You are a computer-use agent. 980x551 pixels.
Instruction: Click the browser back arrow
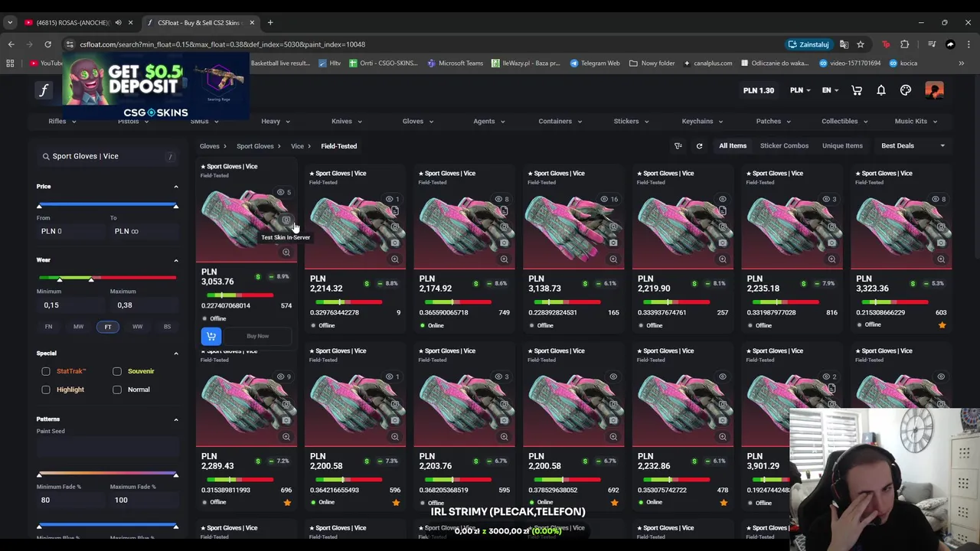click(x=11, y=44)
